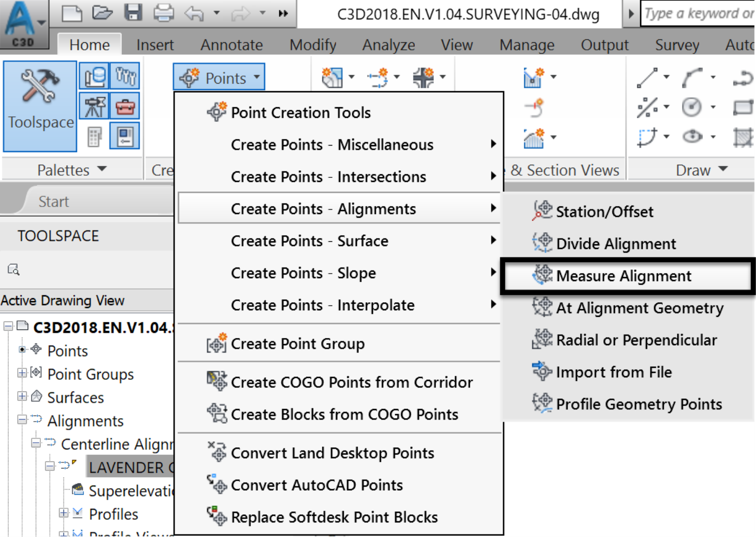The image size is (756, 537).
Task: Click the Line draw tool icon
Action: [x=648, y=77]
